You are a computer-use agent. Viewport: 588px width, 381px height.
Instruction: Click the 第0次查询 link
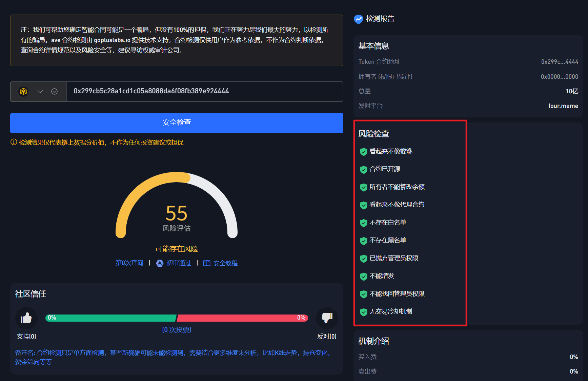129,263
